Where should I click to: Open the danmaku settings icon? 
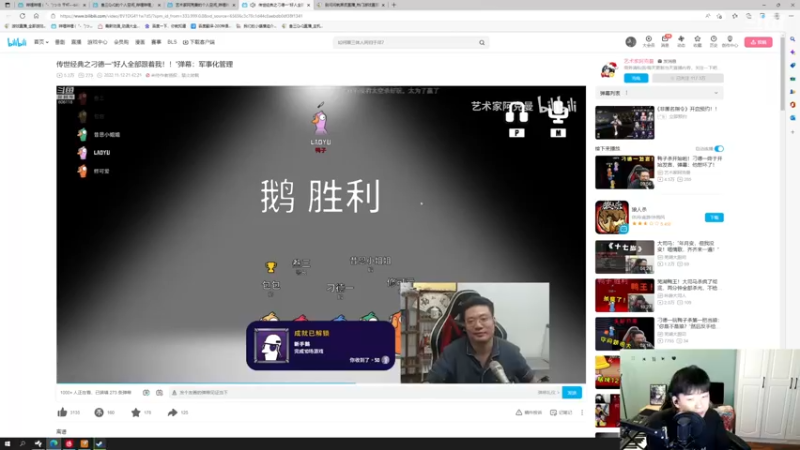pyautogui.click(x=159, y=392)
